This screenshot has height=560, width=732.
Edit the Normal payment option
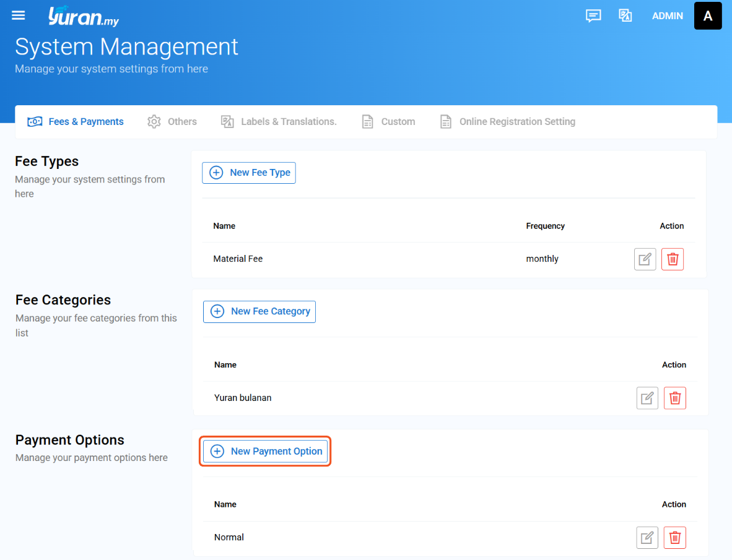[647, 538]
